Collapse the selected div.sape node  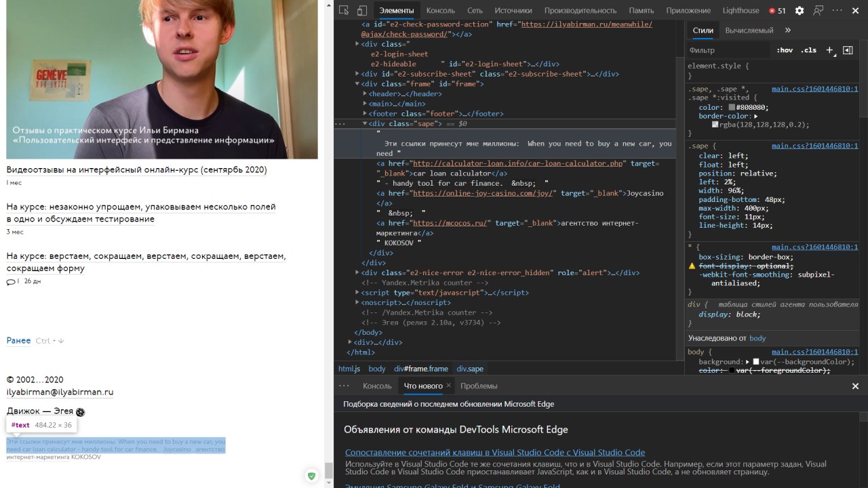point(365,124)
